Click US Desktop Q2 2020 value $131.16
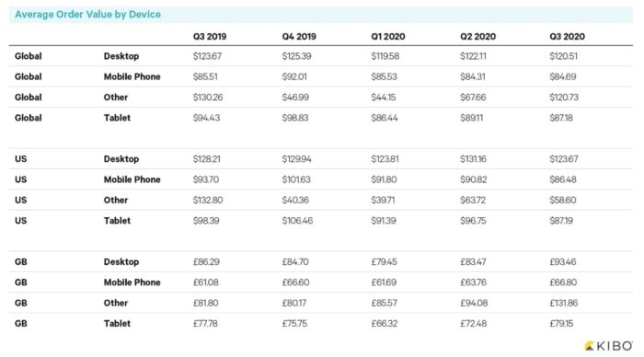644x357 pixels. click(x=473, y=159)
